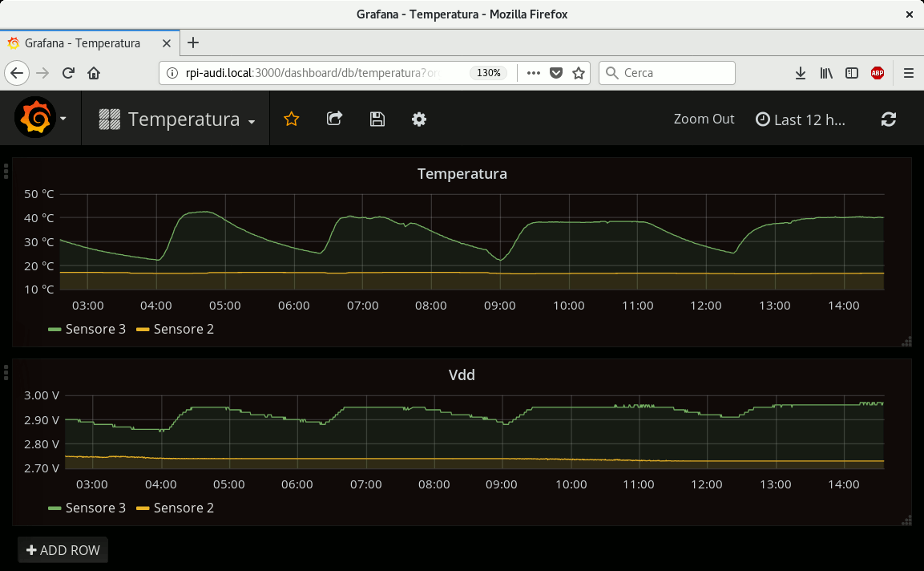Screen dimensions: 924x571
Task: Expand dropdown caret beside Grafana logo
Action: (x=63, y=119)
